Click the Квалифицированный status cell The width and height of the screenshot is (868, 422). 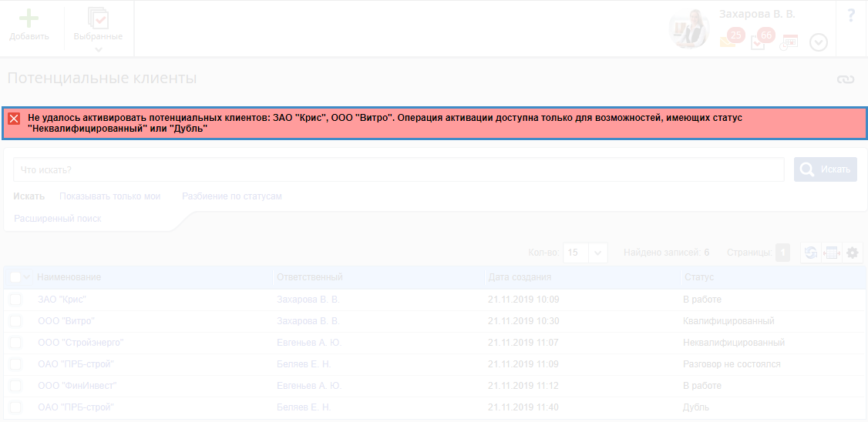pyautogui.click(x=728, y=321)
